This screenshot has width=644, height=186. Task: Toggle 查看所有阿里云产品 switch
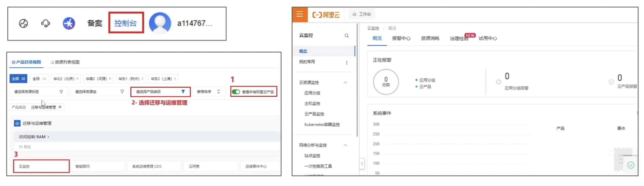point(236,92)
